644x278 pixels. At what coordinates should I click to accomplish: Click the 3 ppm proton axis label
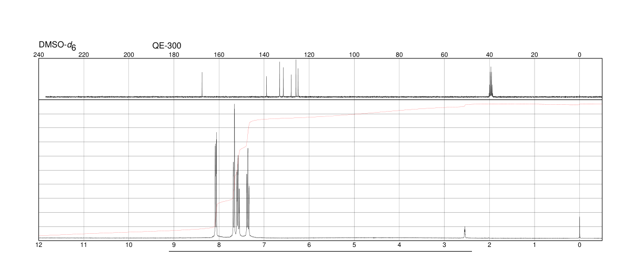(445, 245)
